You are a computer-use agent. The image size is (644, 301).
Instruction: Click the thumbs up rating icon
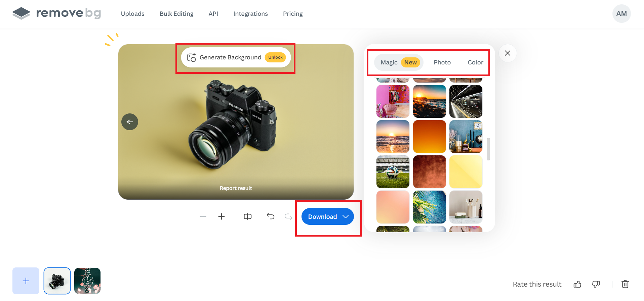tap(577, 285)
